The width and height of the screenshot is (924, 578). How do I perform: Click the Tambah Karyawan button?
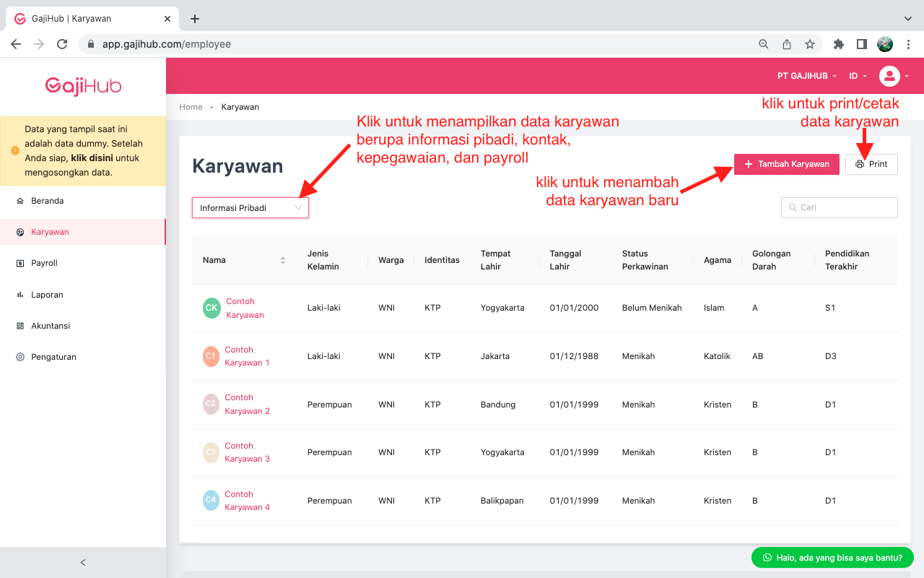(x=786, y=164)
